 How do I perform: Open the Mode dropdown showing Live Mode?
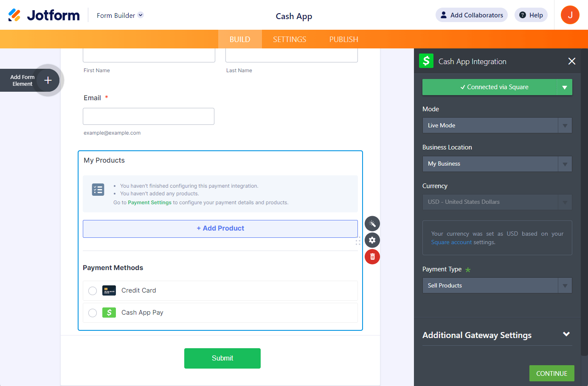(497, 125)
